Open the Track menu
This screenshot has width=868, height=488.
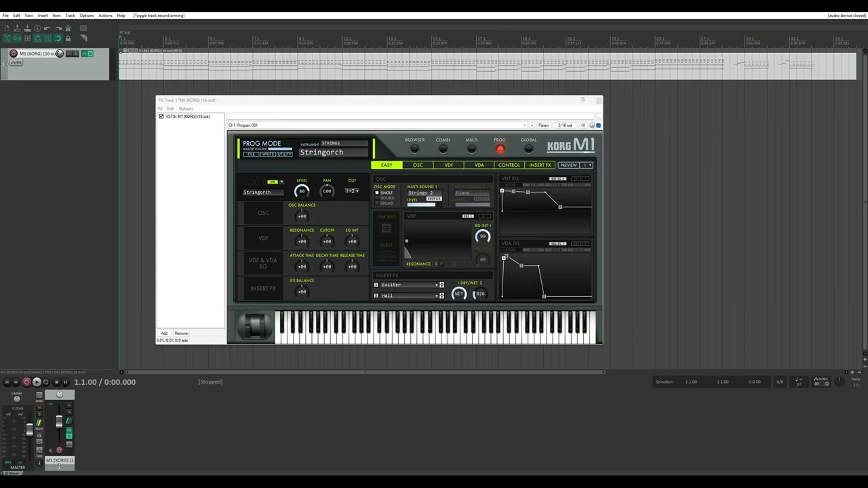(x=70, y=15)
